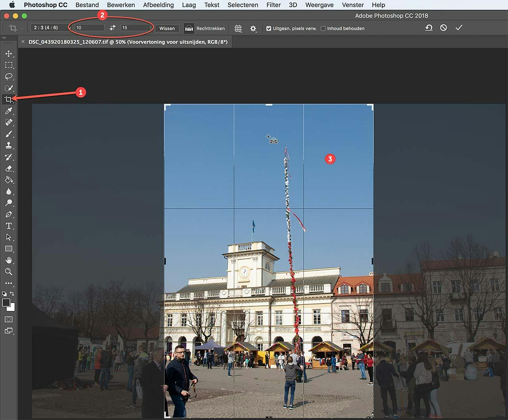Reset default foreground and background colors
The width and height of the screenshot is (508, 420).
tap(4, 294)
